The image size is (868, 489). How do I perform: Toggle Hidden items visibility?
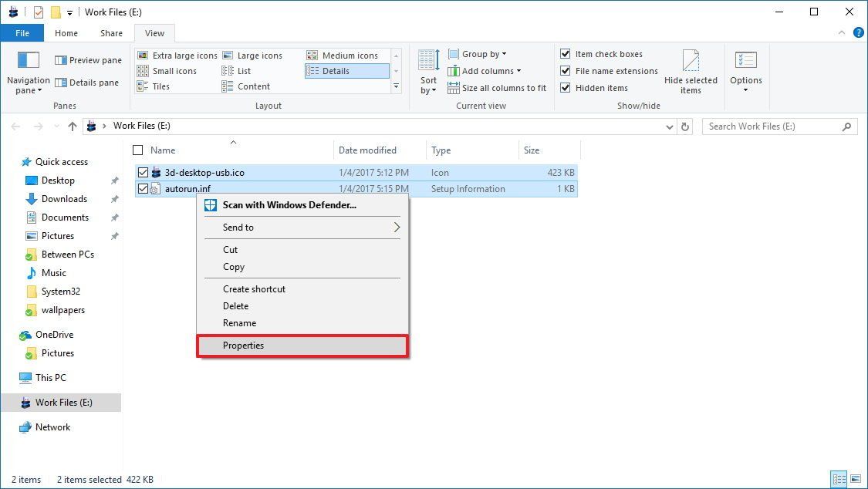567,87
